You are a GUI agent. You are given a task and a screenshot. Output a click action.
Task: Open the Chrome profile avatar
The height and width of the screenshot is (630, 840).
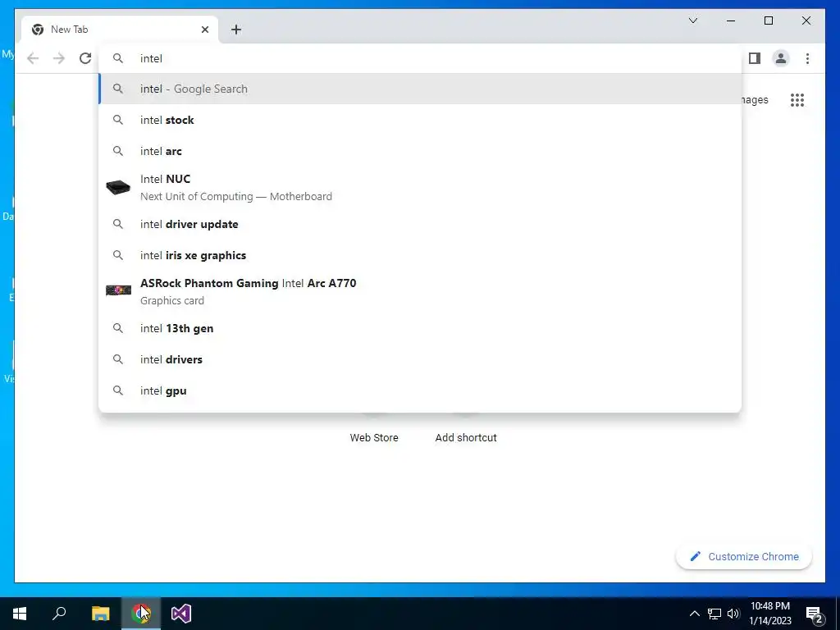pyautogui.click(x=781, y=58)
